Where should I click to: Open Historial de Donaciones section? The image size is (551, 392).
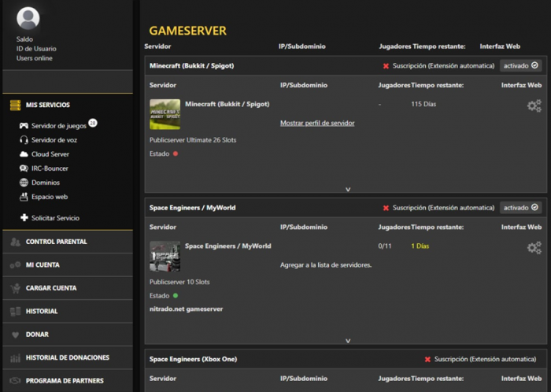[68, 357]
